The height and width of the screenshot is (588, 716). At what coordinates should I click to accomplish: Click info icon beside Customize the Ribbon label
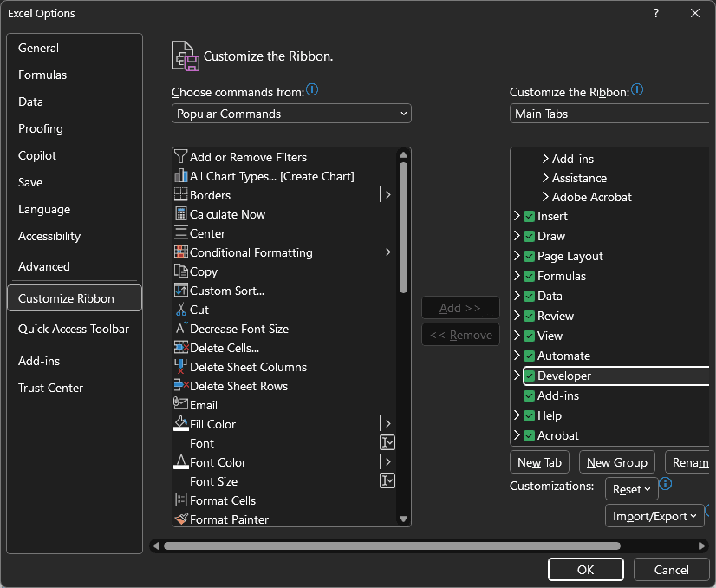pos(637,89)
